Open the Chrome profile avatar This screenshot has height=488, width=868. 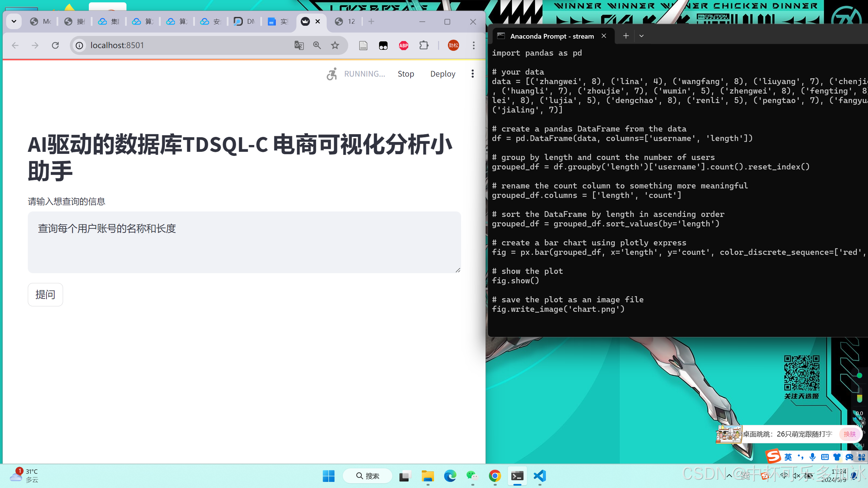(453, 45)
